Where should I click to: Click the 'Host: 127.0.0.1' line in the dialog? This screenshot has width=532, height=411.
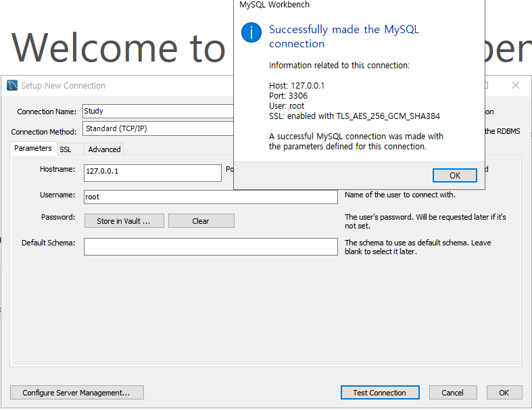point(297,86)
